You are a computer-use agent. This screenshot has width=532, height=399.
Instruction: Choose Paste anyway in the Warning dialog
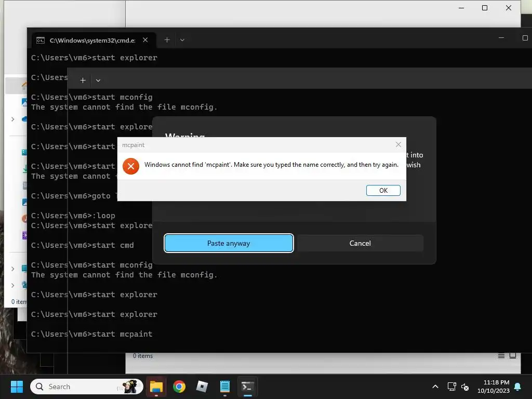tap(229, 243)
